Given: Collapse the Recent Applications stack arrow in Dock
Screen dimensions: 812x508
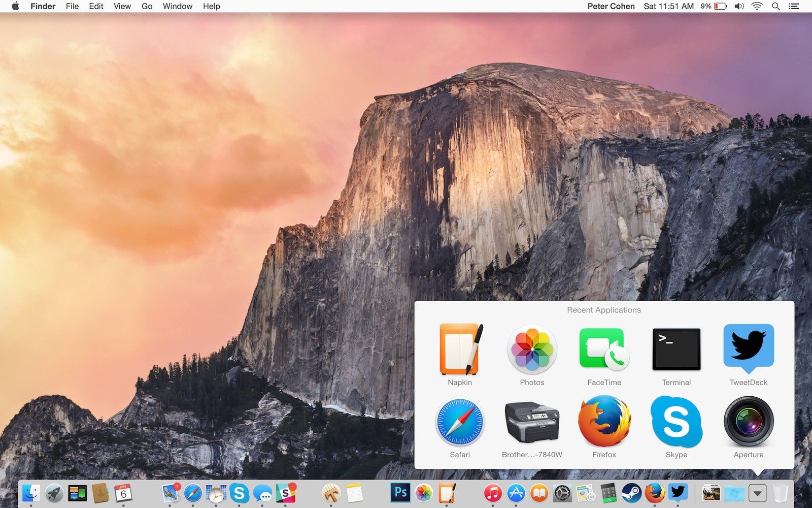Looking at the screenshot, I should 757,493.
